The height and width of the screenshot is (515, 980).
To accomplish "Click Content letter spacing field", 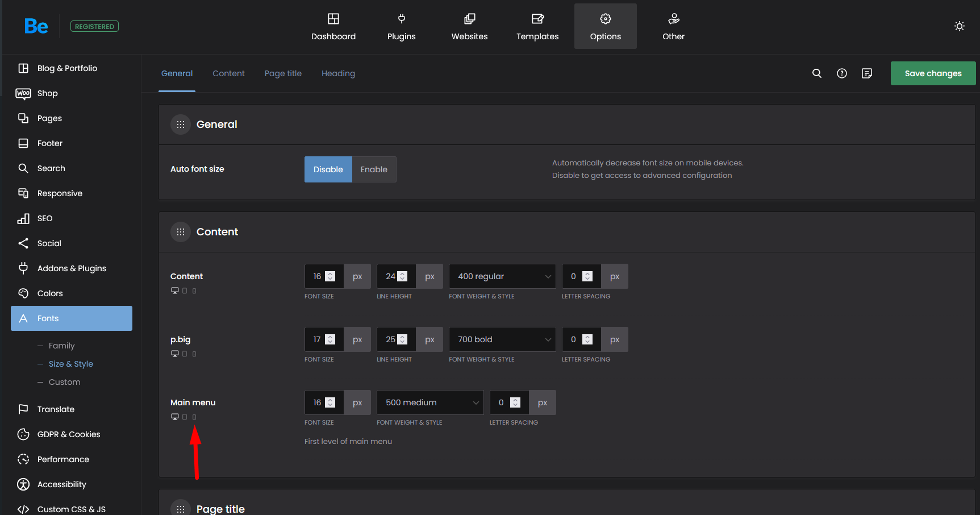I will click(x=581, y=276).
